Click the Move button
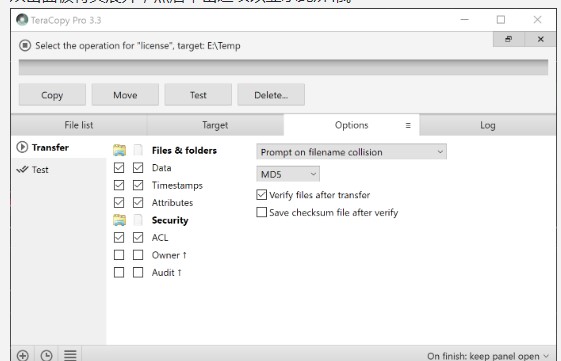The width and height of the screenshot is (561, 361). (x=125, y=95)
